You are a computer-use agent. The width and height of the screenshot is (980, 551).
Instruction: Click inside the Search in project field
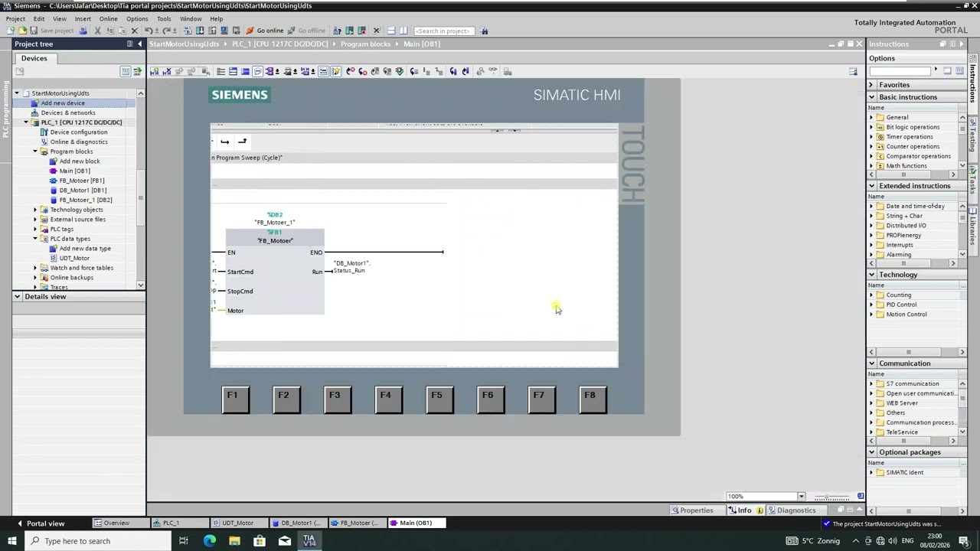443,31
